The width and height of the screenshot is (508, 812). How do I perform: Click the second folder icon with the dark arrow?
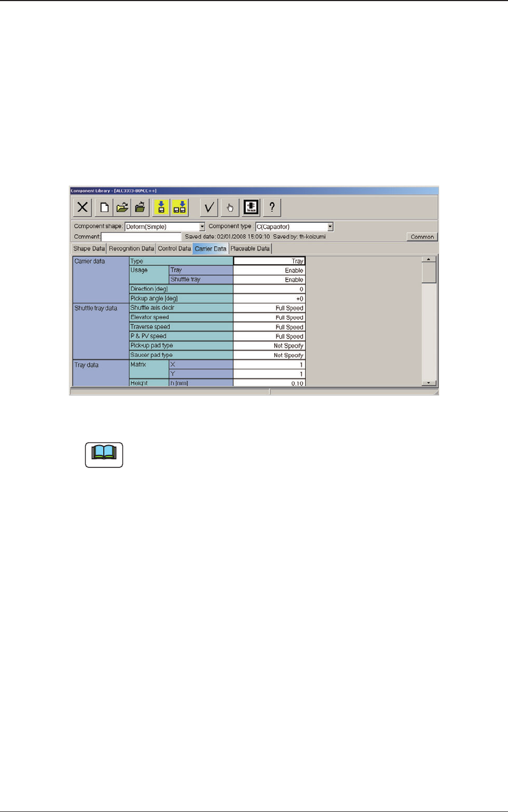click(140, 208)
